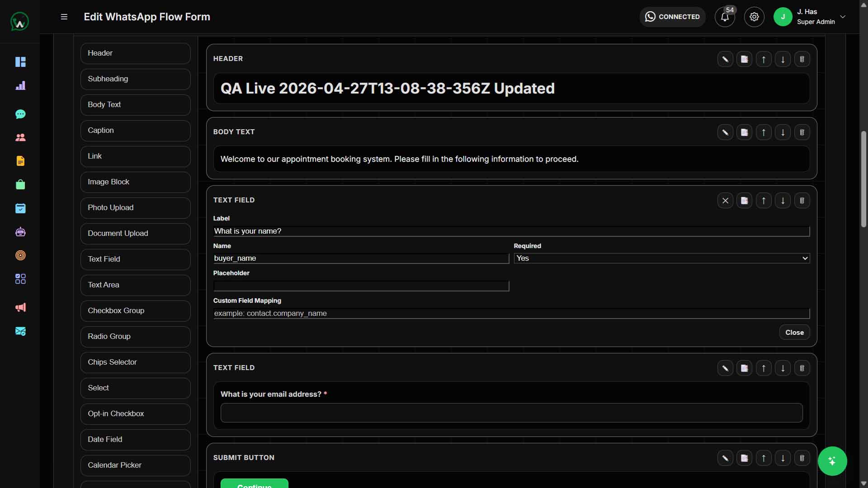Move the name Text Field block down
Screen dimensions: 868x488
click(783, 201)
